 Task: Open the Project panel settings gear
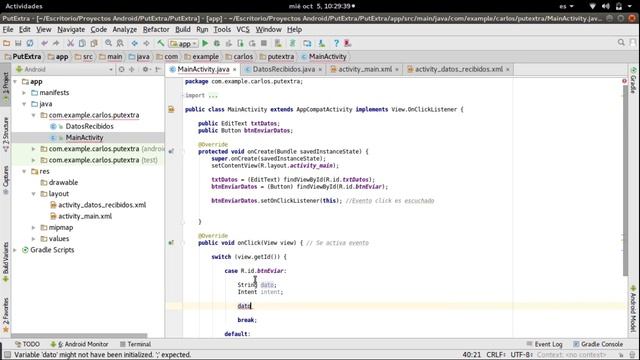coord(145,69)
